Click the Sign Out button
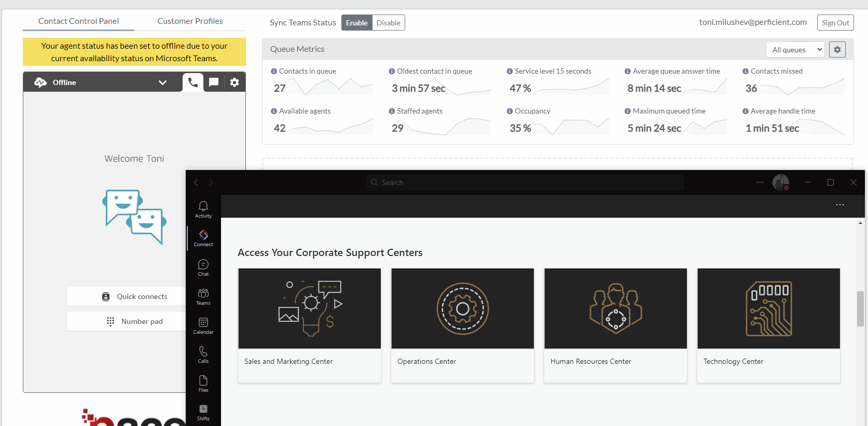The width and height of the screenshot is (868, 426). [x=835, y=23]
